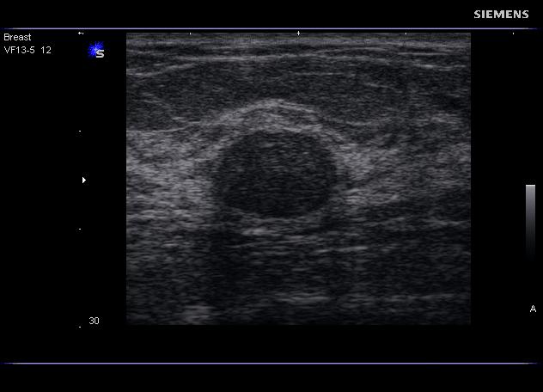This screenshot has width=543, height=392.
Task: Click the grayscale bar on right
Action: pyautogui.click(x=530, y=221)
